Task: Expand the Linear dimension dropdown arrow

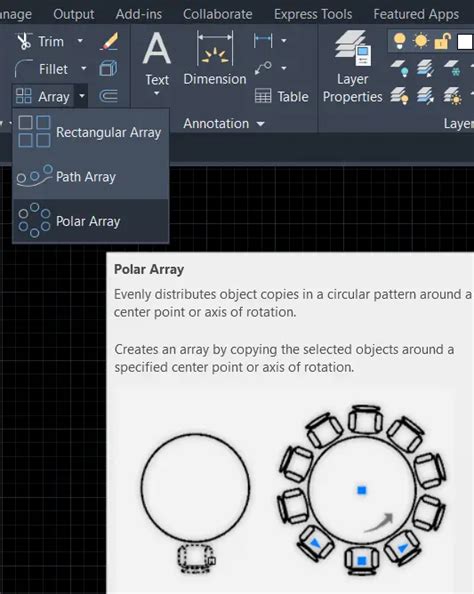Action: pyautogui.click(x=284, y=40)
